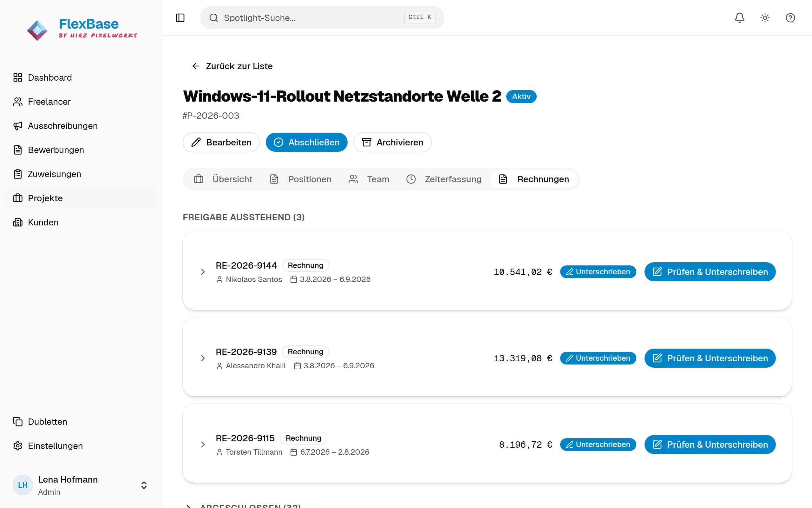Expand invoice RE-2026-9144 row chevron

[203, 272]
